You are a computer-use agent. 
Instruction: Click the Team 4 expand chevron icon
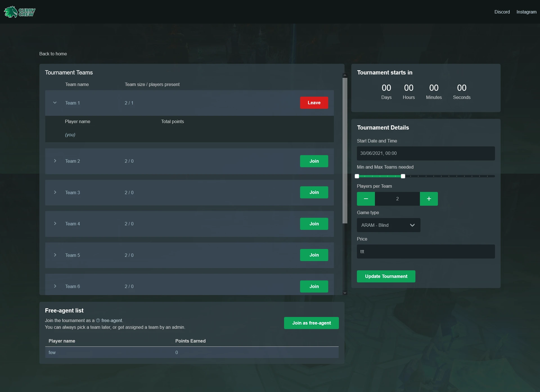pyautogui.click(x=55, y=224)
